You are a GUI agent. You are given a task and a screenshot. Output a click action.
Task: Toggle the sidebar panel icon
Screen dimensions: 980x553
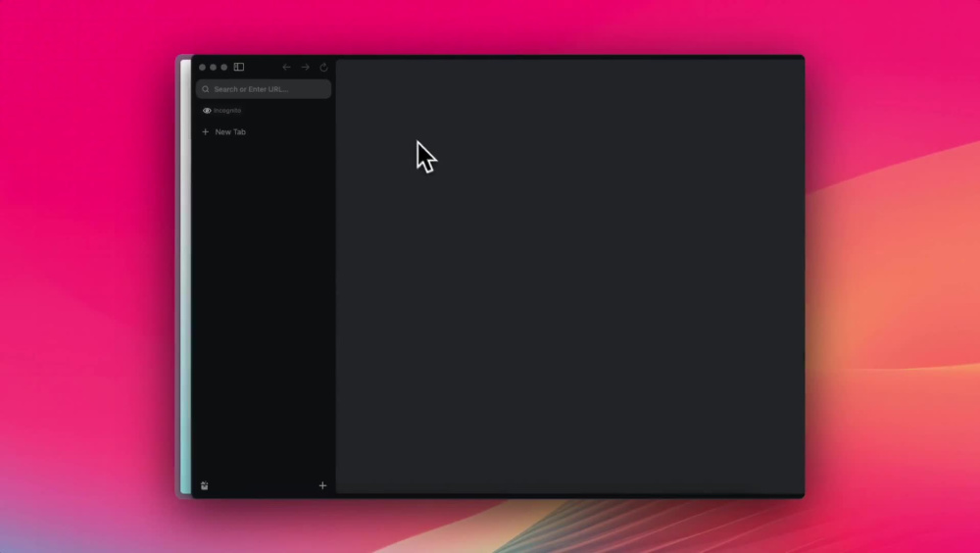239,67
